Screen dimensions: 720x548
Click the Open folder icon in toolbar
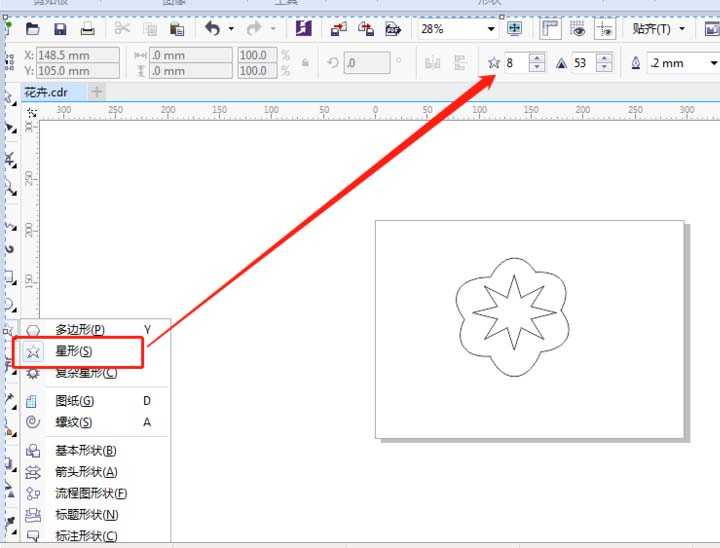tap(33, 29)
